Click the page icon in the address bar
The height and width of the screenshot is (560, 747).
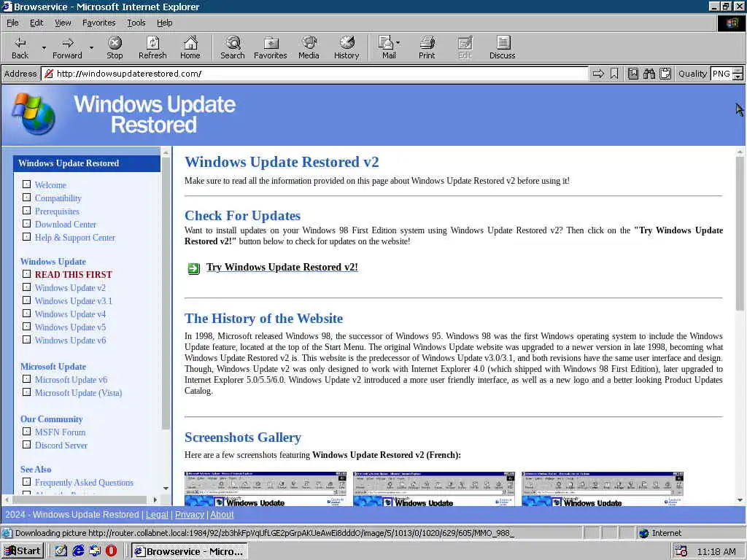point(49,74)
